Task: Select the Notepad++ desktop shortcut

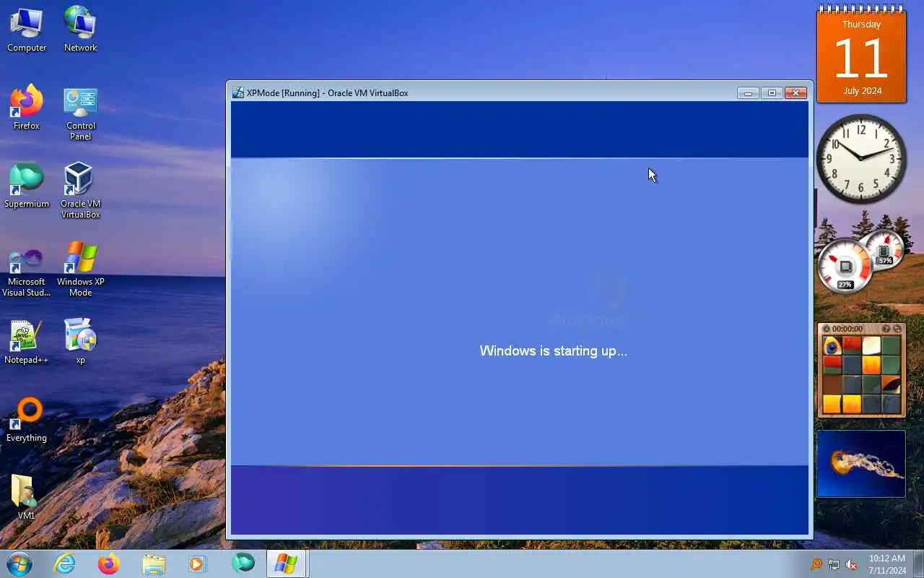Action: pos(27,341)
